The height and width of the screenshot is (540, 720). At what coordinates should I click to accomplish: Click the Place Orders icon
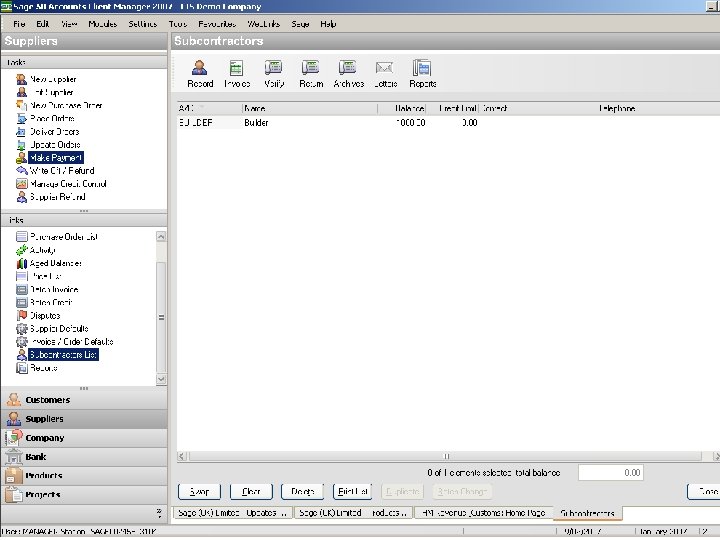point(21,118)
